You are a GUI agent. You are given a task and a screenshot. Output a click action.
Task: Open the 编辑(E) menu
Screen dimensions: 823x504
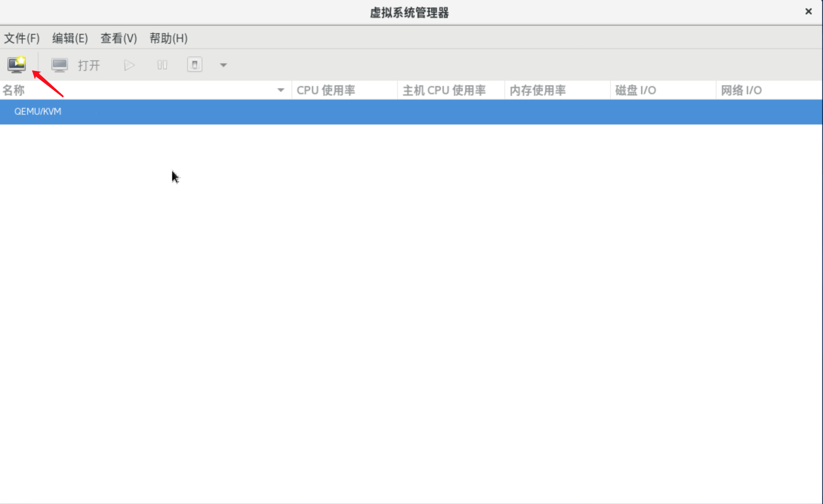[70, 38]
